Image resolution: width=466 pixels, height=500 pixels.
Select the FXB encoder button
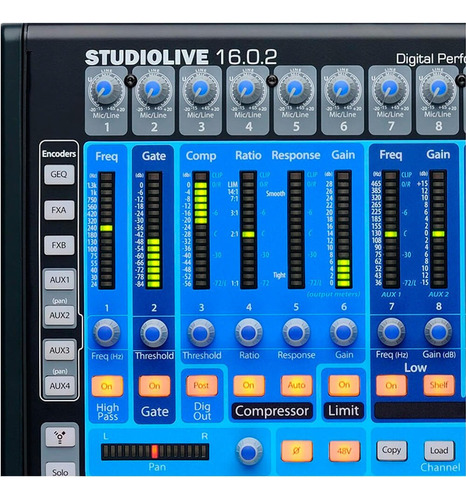[x=59, y=245]
